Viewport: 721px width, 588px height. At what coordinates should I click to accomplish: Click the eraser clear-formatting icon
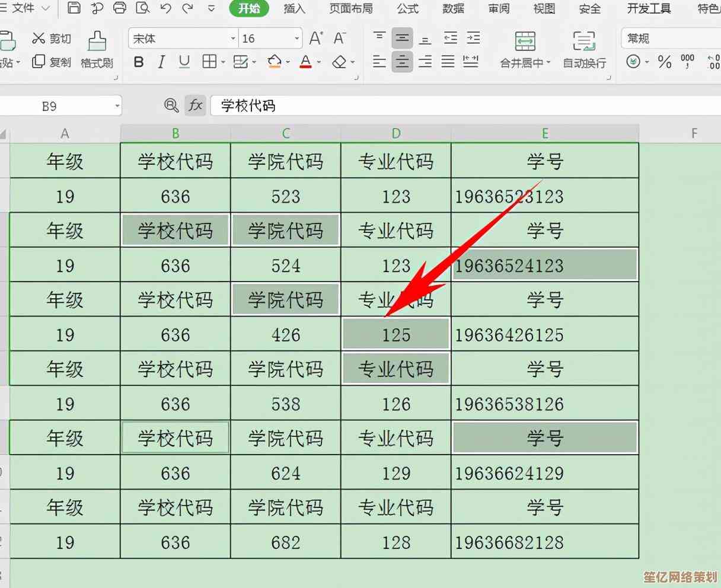pyautogui.click(x=339, y=62)
